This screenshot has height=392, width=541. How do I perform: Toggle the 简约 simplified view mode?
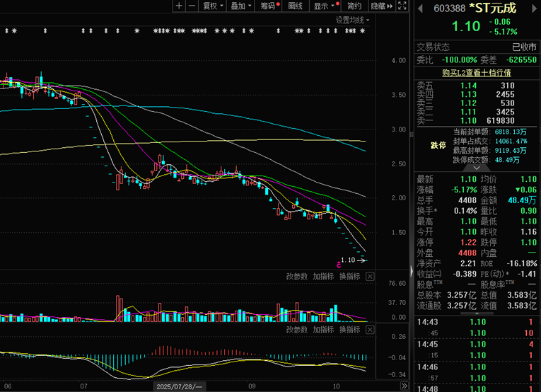(354, 6)
